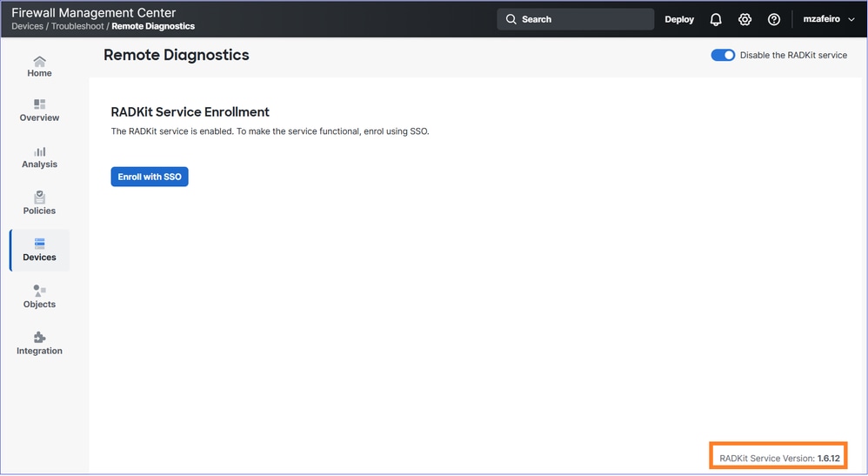Open the Analysis bar chart icon
Image resolution: width=868 pixels, height=476 pixels.
click(39, 151)
